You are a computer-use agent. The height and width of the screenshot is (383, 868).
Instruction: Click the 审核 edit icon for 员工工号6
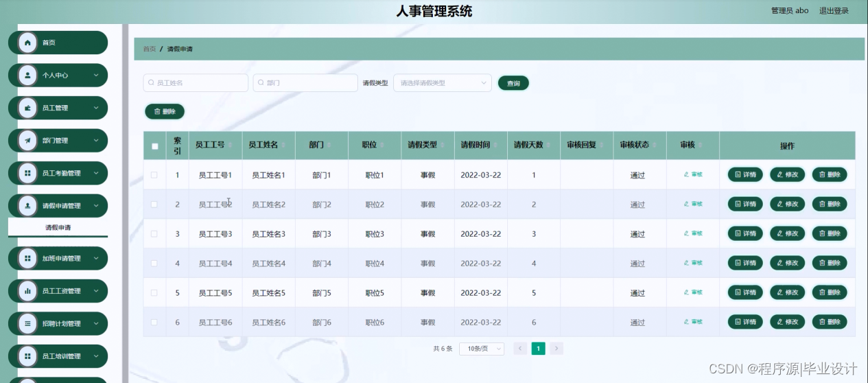(686, 321)
